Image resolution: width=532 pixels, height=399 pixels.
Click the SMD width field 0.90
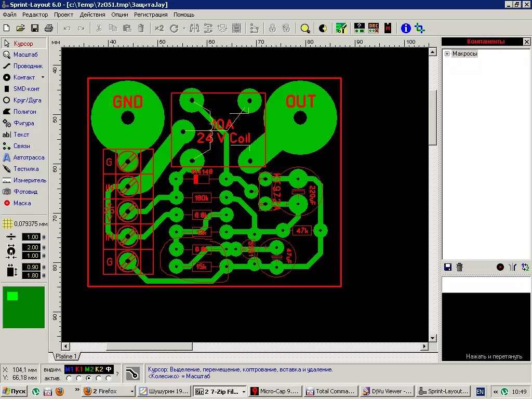(32, 267)
